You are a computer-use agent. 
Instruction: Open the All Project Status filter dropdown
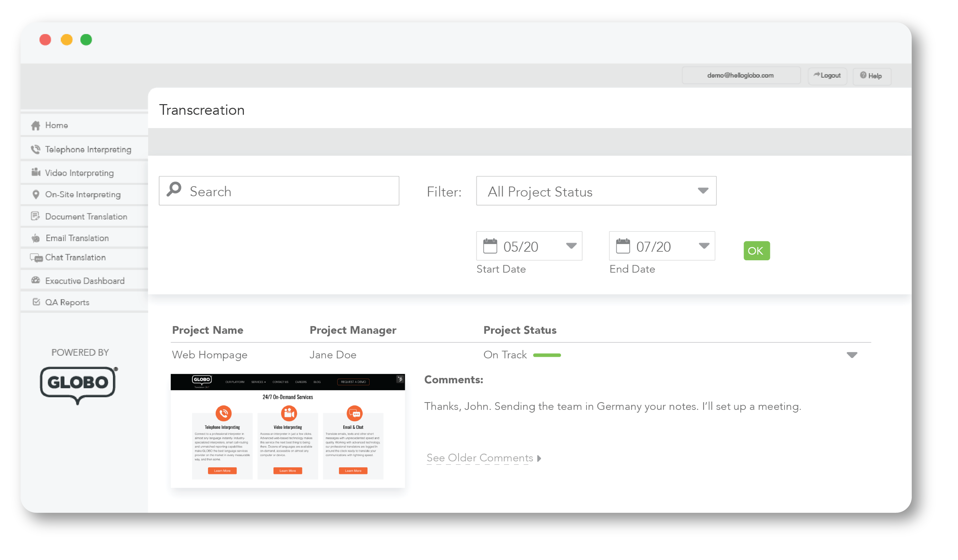(x=596, y=191)
